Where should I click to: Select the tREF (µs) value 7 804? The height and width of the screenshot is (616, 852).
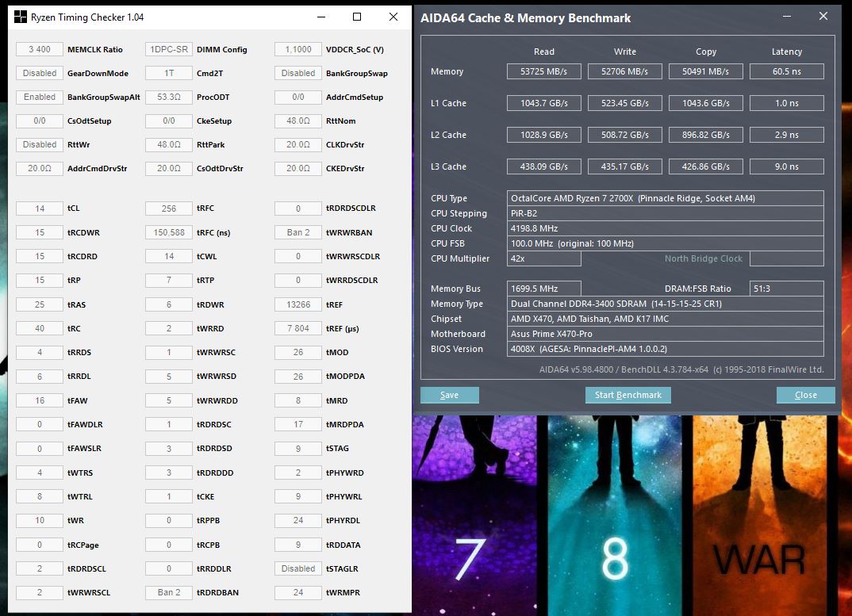[x=298, y=329]
